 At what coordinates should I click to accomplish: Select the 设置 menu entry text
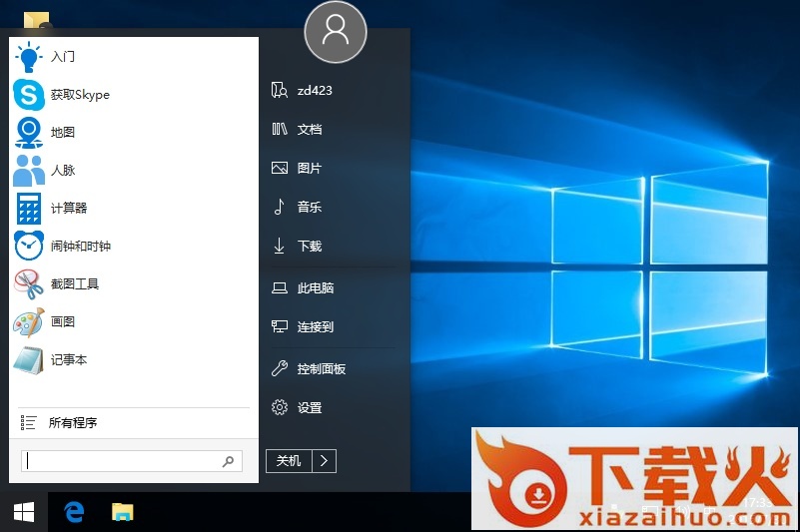310,407
